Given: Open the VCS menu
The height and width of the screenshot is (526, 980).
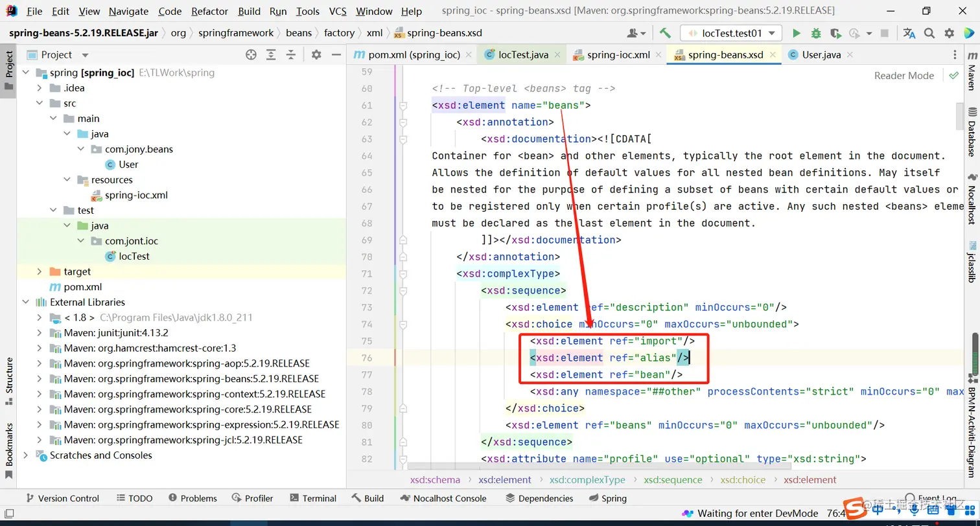Looking at the screenshot, I should [x=338, y=11].
